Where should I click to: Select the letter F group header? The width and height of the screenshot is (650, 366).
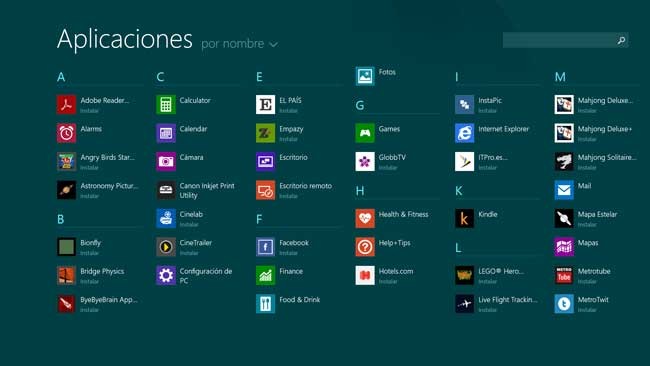coord(259,219)
